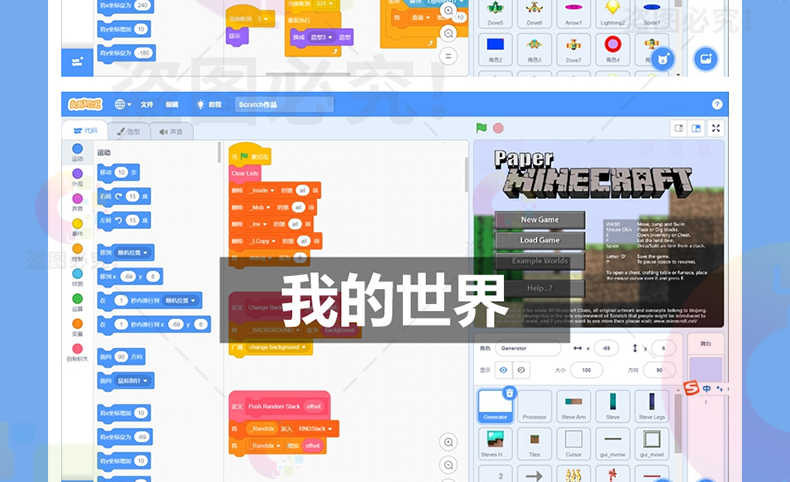The width and height of the screenshot is (790, 482).
Task: Start project with the green flag
Action: coord(481,128)
